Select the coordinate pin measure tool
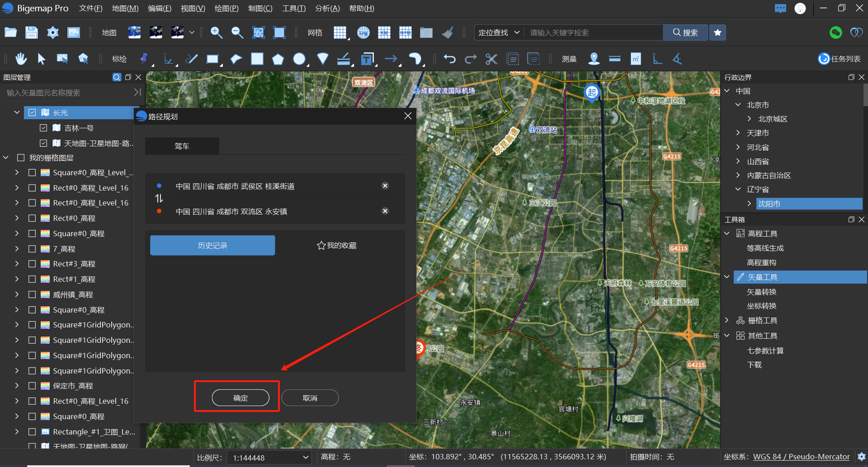868x467 pixels. coord(594,59)
